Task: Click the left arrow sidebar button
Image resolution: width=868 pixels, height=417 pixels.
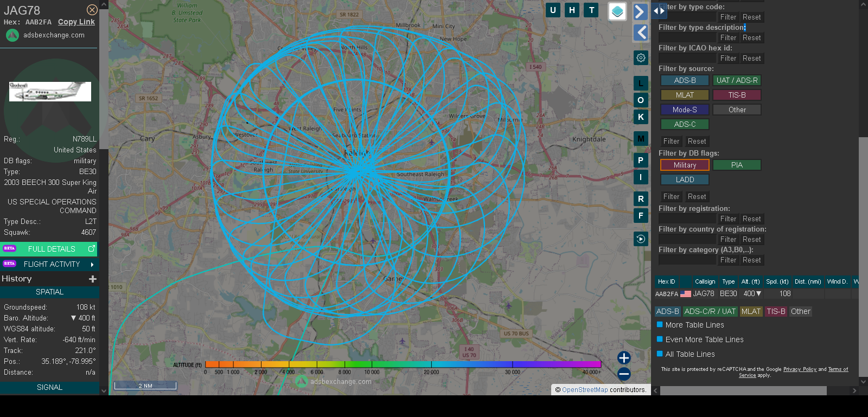Action: tap(641, 33)
